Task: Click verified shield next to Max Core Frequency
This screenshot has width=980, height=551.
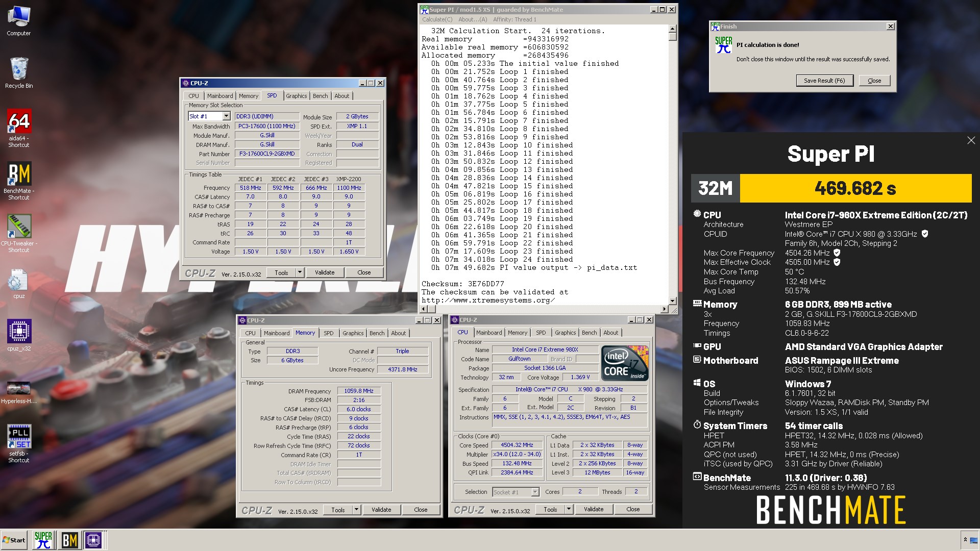Action: pyautogui.click(x=837, y=253)
